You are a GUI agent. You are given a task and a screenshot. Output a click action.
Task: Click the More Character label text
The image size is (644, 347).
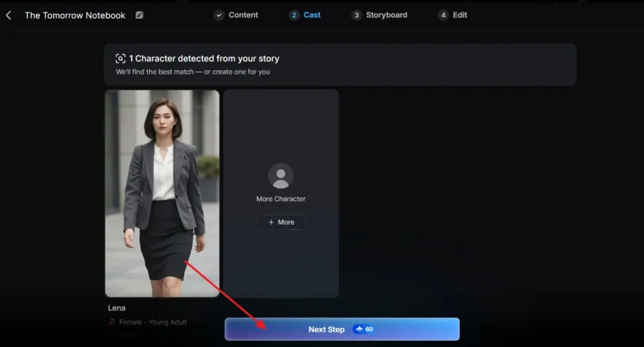pos(280,199)
